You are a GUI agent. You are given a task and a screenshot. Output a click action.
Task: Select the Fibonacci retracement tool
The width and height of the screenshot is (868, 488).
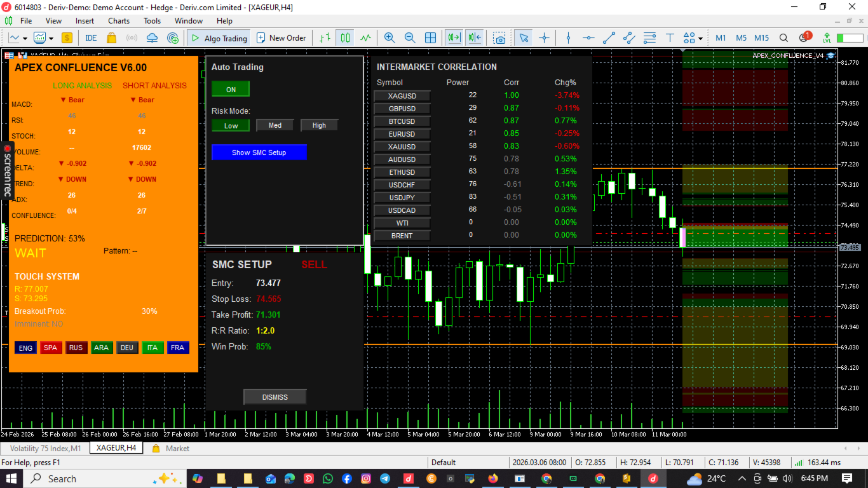pyautogui.click(x=649, y=38)
